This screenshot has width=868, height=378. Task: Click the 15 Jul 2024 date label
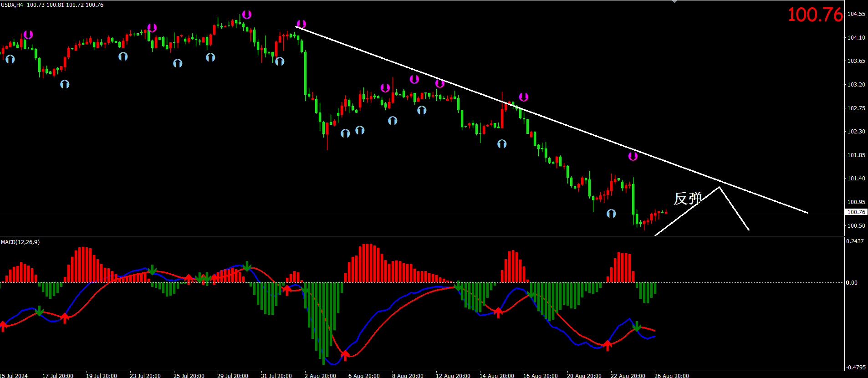pos(14,376)
